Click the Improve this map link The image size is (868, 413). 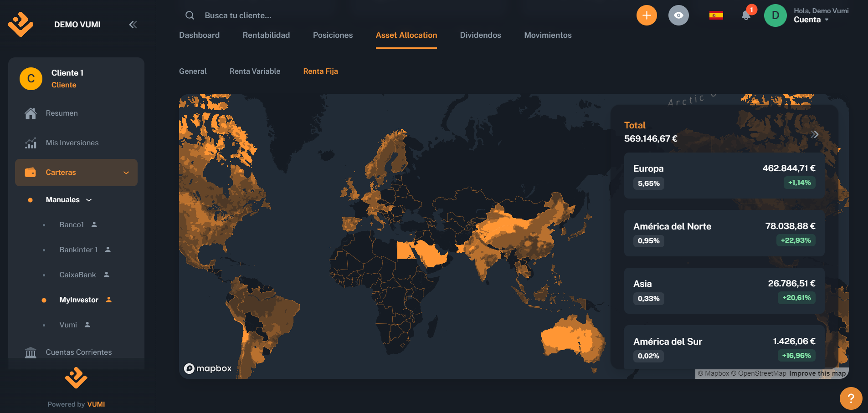[817, 373]
